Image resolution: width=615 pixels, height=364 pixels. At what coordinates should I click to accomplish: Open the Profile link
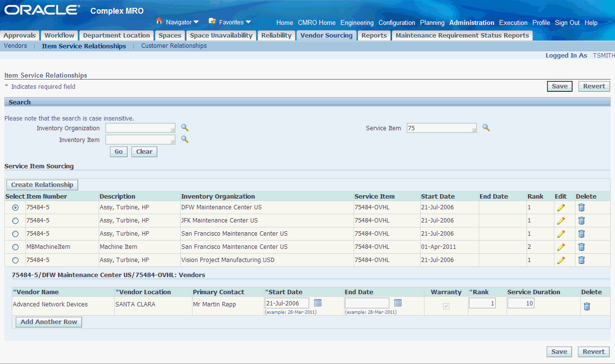click(x=541, y=22)
